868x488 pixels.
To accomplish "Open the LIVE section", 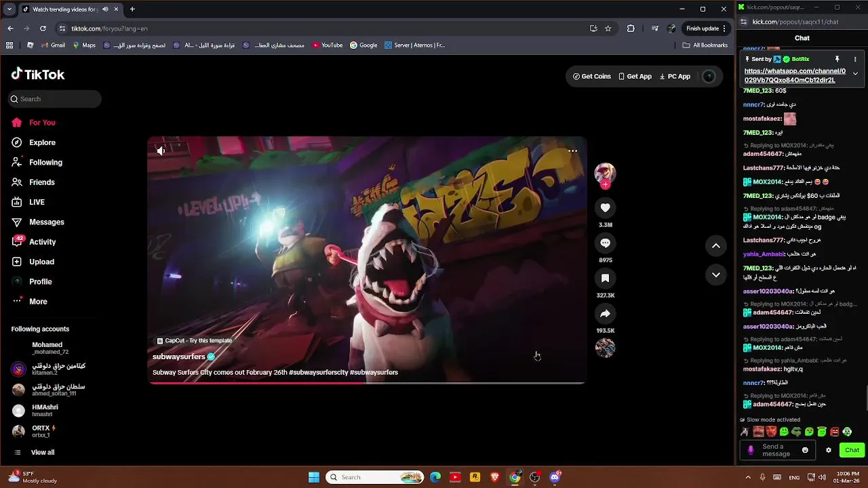I will tap(37, 202).
